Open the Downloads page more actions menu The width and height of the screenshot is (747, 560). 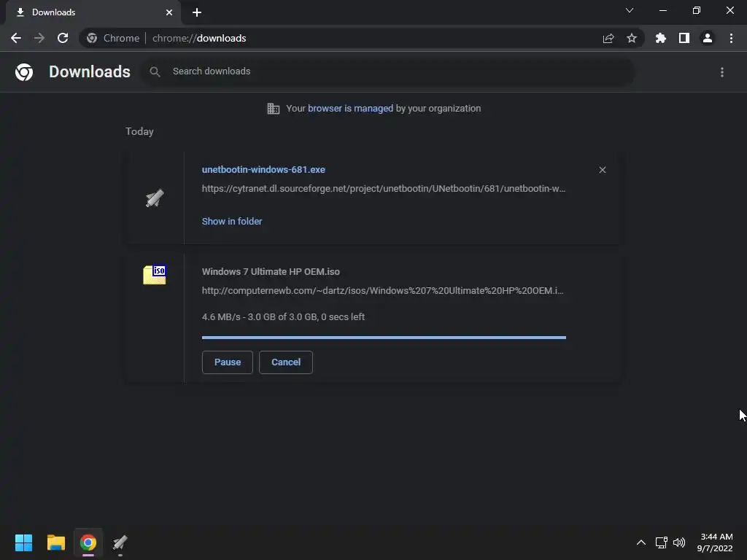click(722, 72)
